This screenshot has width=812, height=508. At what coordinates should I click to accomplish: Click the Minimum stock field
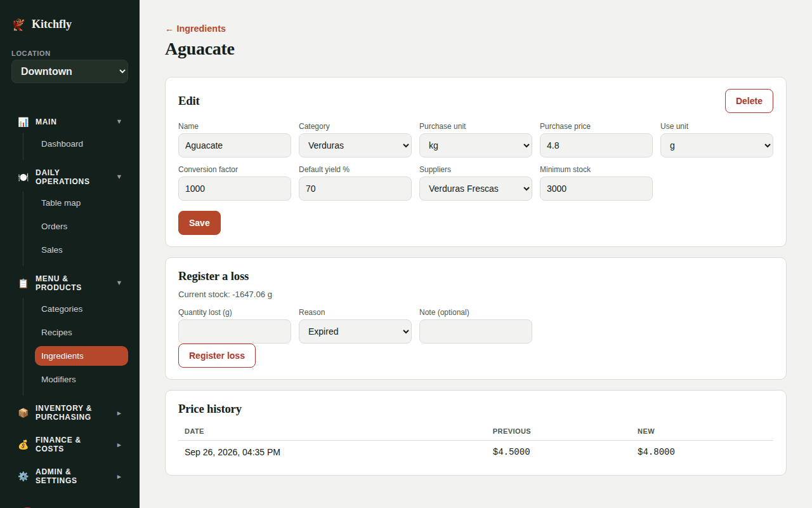596,189
